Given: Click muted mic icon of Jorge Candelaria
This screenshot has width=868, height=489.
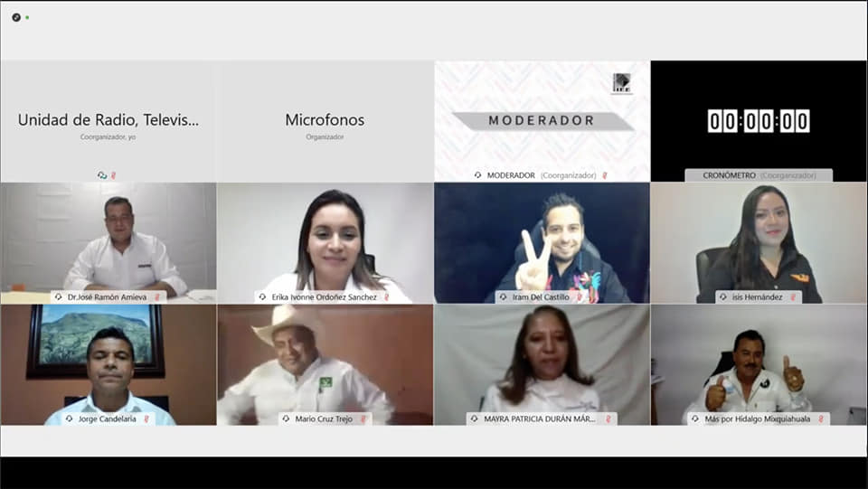Looking at the screenshot, I should pyautogui.click(x=146, y=418).
